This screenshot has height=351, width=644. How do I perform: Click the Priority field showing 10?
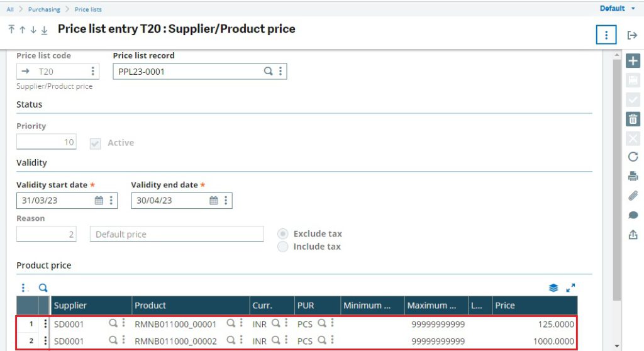click(x=47, y=142)
